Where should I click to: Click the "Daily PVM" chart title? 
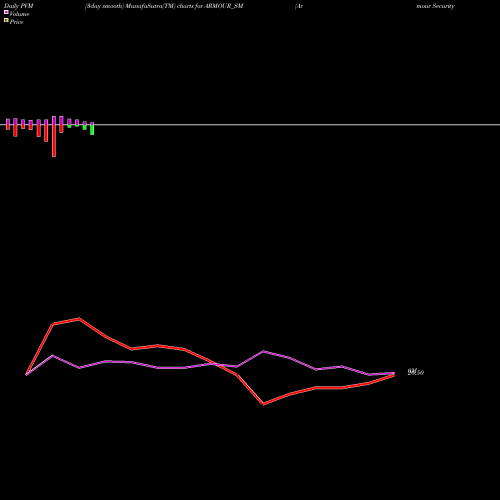tap(19, 6)
